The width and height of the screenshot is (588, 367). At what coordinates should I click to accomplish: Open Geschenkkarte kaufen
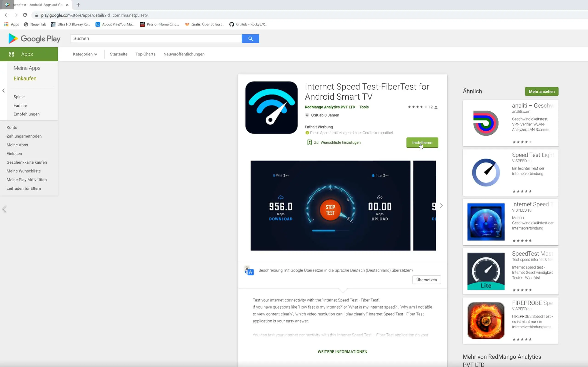(x=27, y=162)
